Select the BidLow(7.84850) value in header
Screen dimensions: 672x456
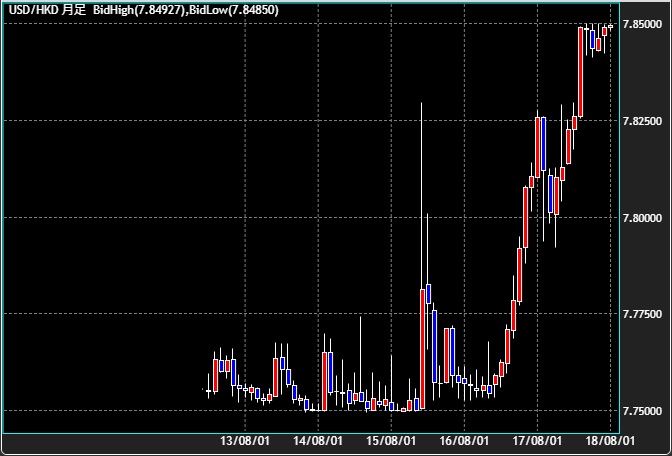234,10
